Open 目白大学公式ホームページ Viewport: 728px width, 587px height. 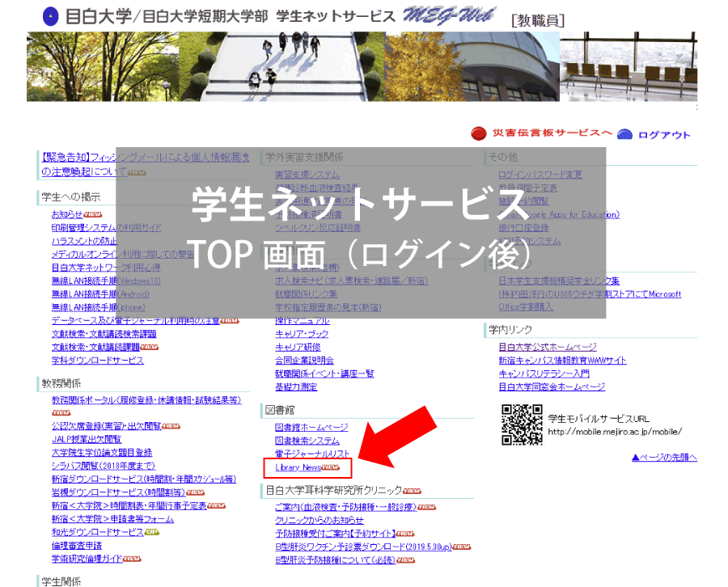[x=548, y=347]
